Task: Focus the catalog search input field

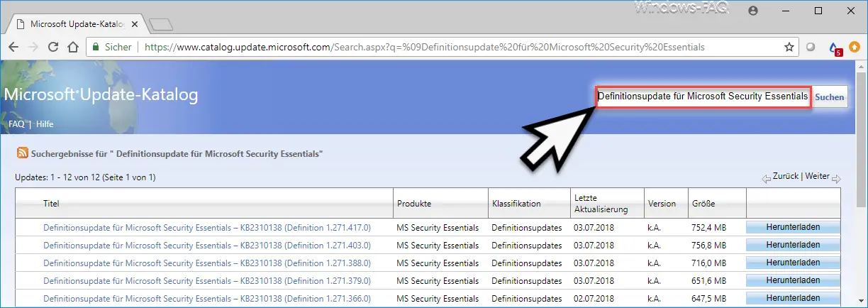Action: [x=703, y=96]
